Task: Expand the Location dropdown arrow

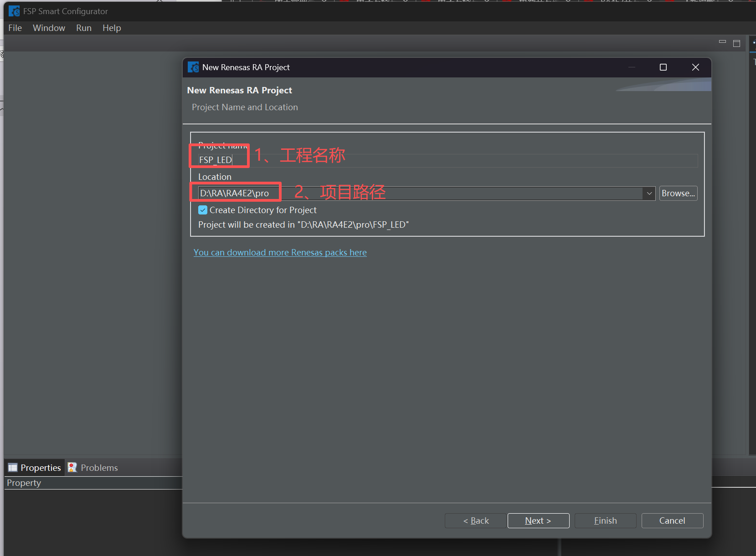Action: (649, 194)
